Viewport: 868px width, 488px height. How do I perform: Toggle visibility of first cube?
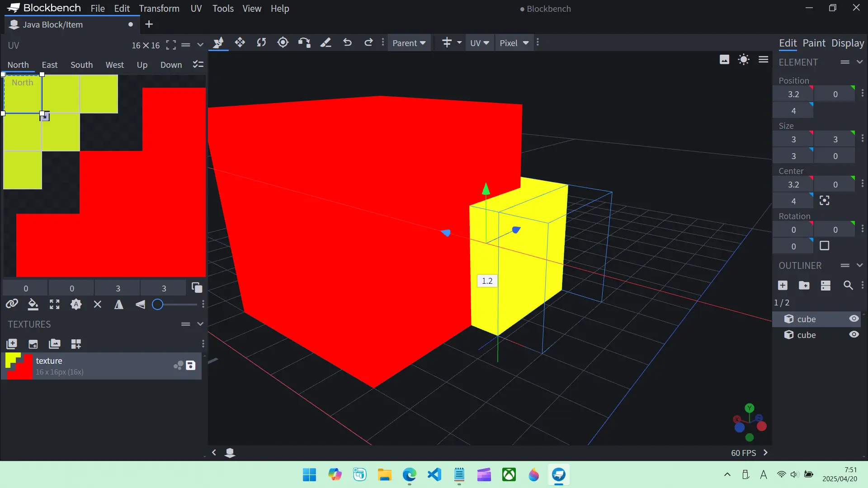[x=854, y=319]
